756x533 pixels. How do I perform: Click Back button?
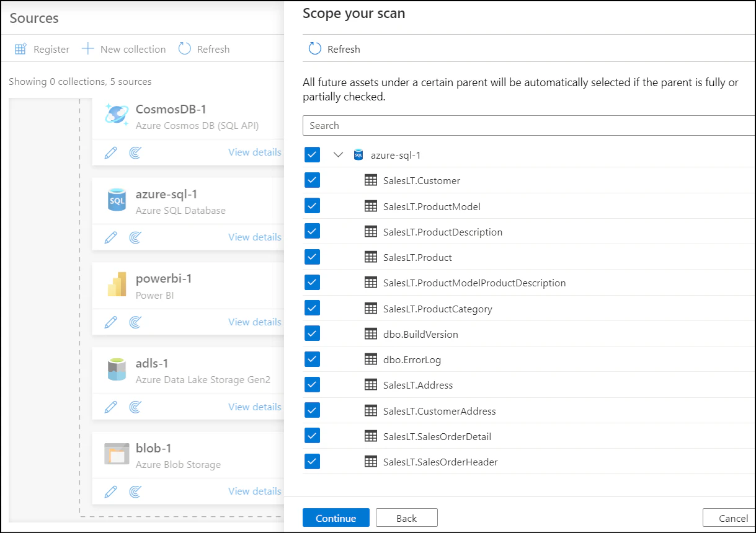point(407,518)
